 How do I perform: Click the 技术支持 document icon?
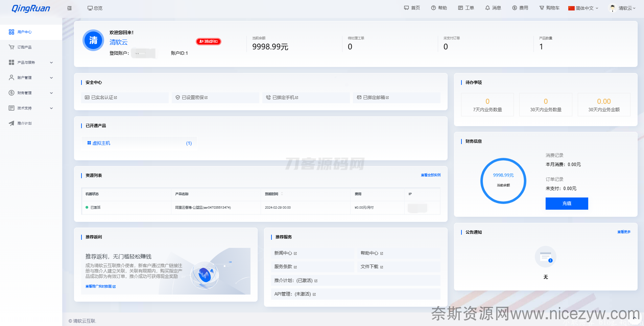click(11, 108)
